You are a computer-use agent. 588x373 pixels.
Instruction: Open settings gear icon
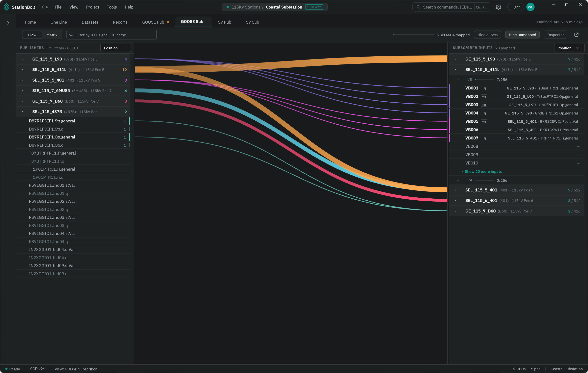coord(498,7)
